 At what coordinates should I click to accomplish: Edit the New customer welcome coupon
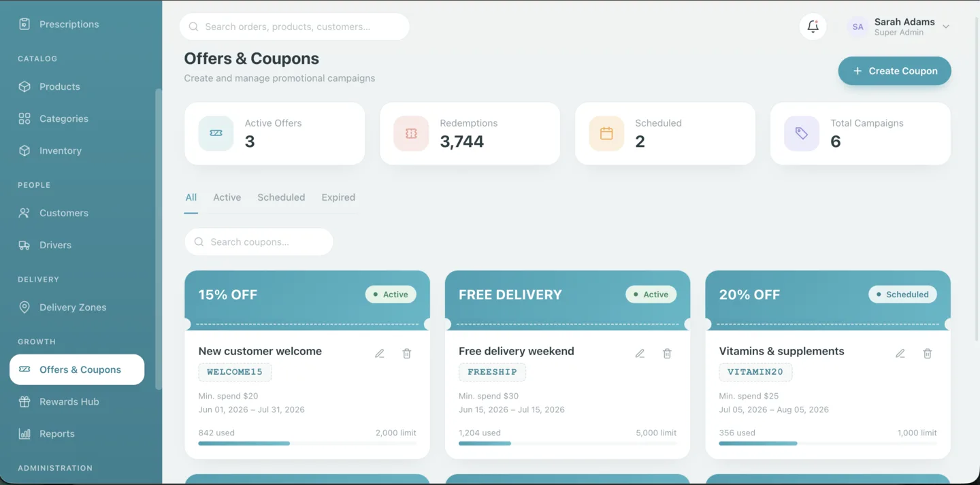click(380, 354)
